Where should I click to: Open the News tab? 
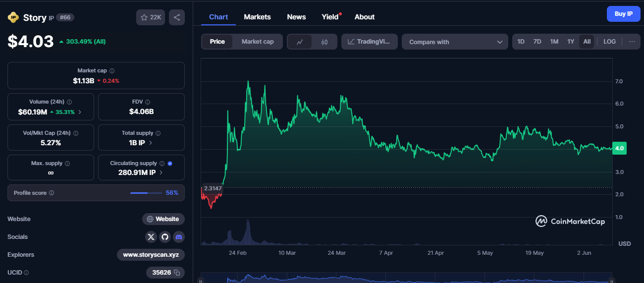point(296,17)
